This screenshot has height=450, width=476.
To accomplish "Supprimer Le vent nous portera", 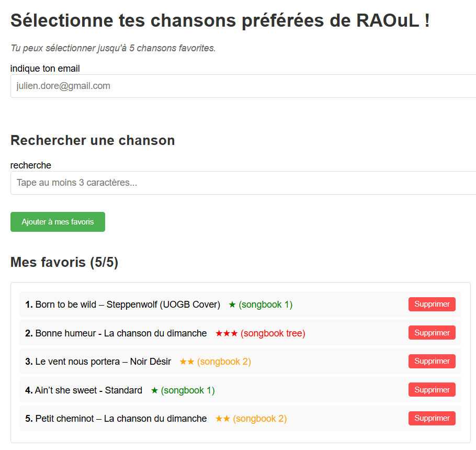I will 432,361.
